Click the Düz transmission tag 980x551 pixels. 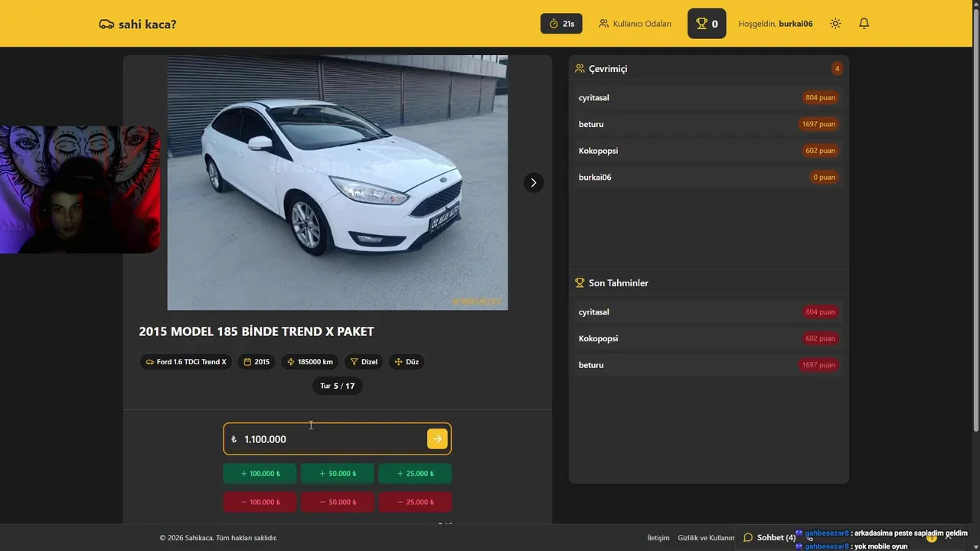coord(407,362)
